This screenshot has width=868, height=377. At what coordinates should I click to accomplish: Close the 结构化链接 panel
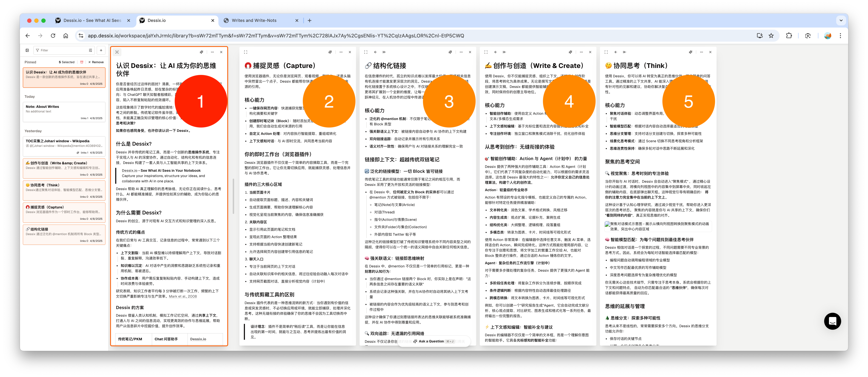(x=470, y=52)
